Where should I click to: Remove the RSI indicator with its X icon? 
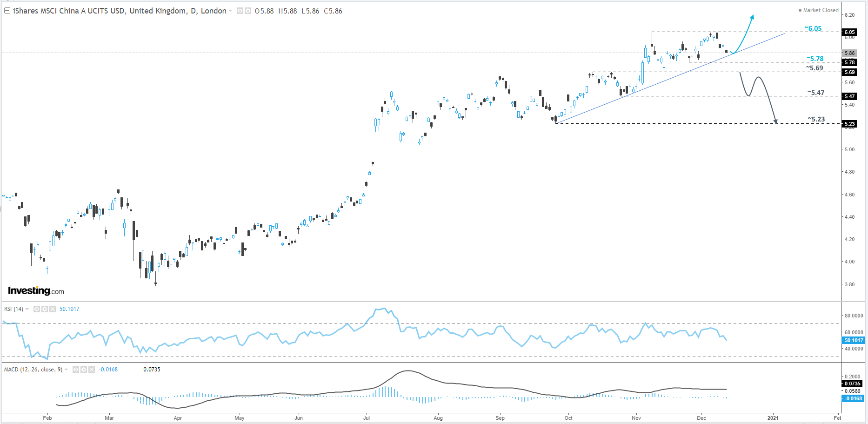pos(53,309)
